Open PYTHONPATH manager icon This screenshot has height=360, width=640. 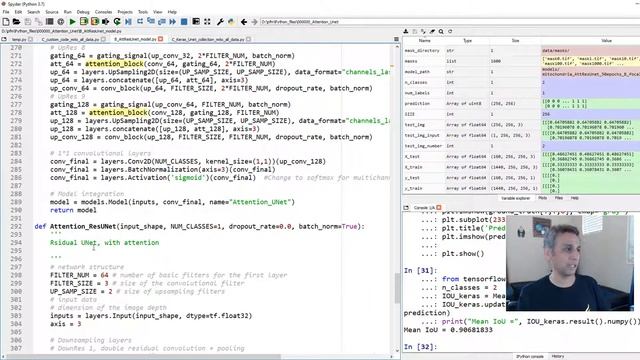[x=231, y=22]
